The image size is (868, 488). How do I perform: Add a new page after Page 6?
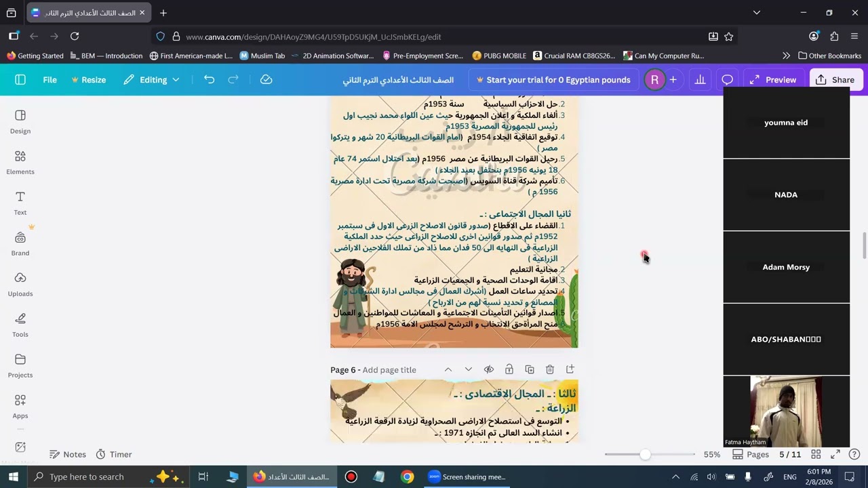click(570, 369)
